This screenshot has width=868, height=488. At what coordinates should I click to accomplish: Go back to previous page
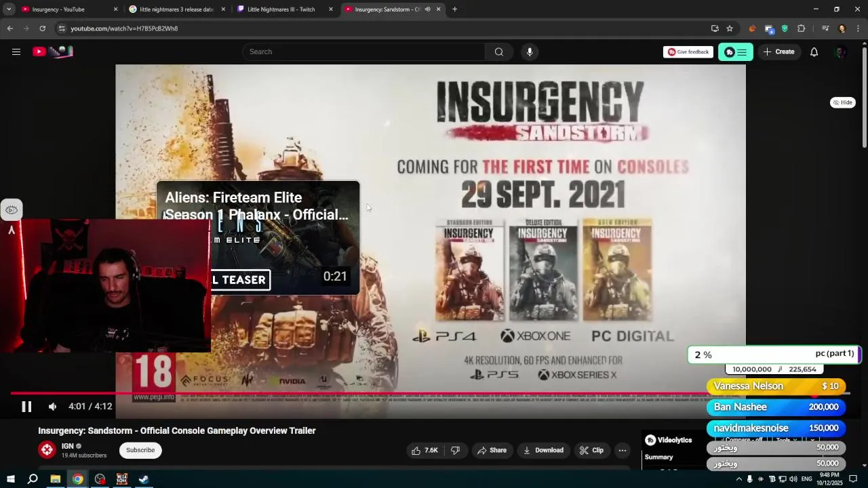[10, 28]
